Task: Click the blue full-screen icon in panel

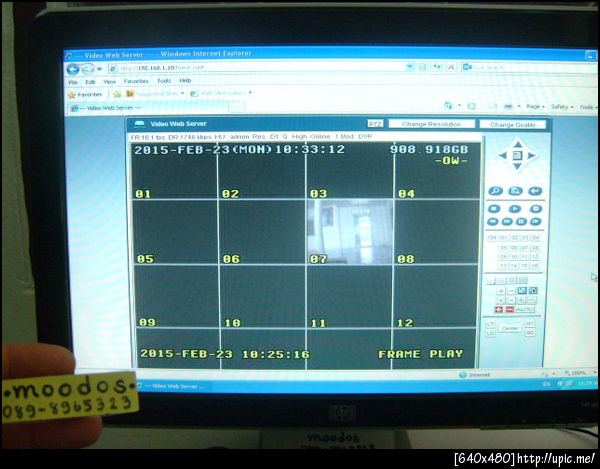Action: pyautogui.click(x=522, y=291)
